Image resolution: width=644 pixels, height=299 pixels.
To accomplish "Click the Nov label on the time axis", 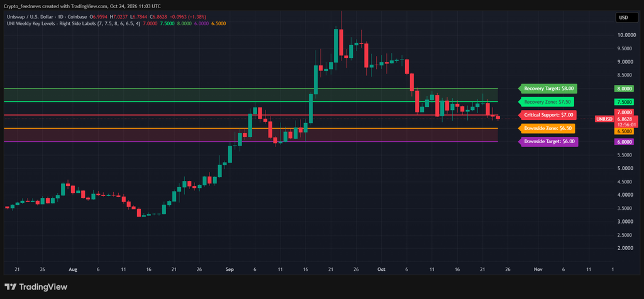I will (538, 269).
